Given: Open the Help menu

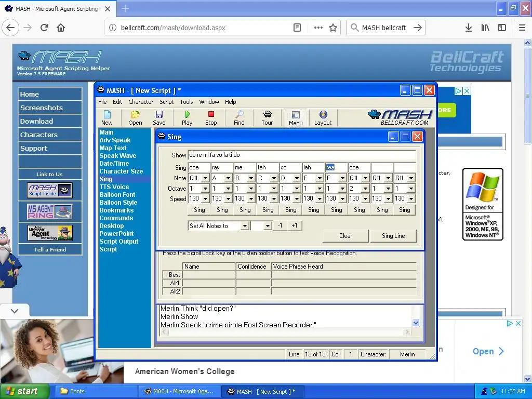Looking at the screenshot, I should pyautogui.click(x=230, y=102).
